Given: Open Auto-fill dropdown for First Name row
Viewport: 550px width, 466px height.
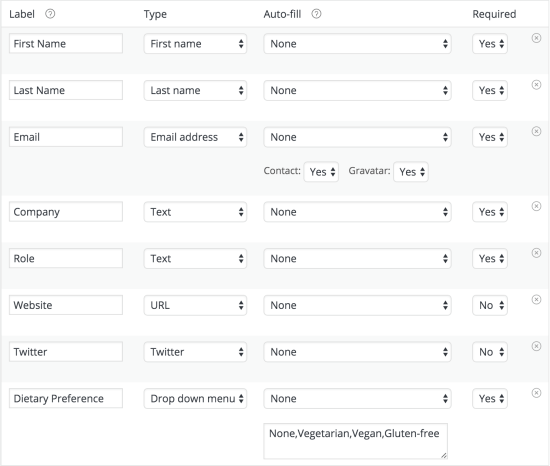Looking at the screenshot, I should [x=357, y=44].
